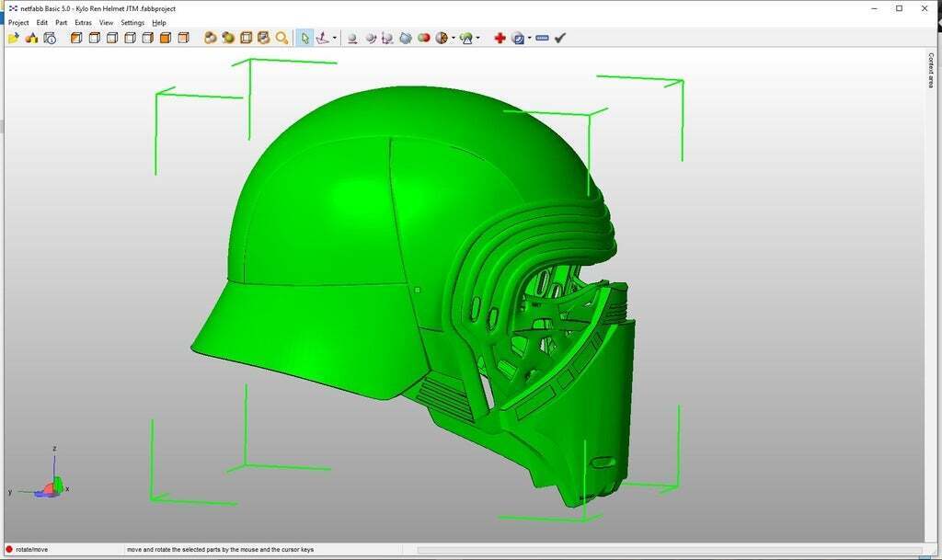
Task: Click the blue minus remove icon
Action: coord(542,38)
